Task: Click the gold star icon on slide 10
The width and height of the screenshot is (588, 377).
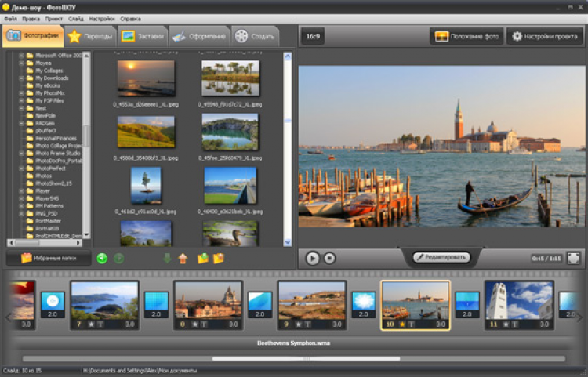Action: pyautogui.click(x=402, y=324)
